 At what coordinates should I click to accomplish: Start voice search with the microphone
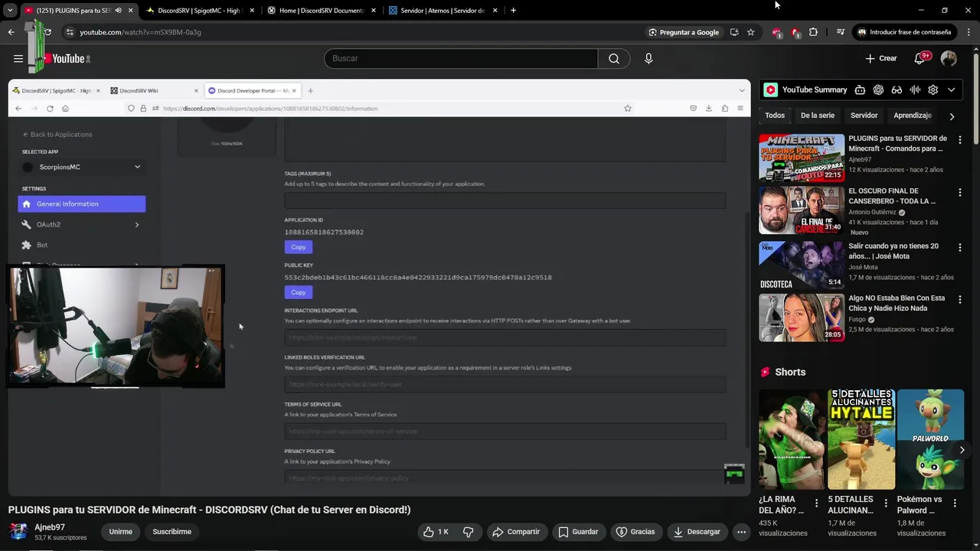coord(648,58)
